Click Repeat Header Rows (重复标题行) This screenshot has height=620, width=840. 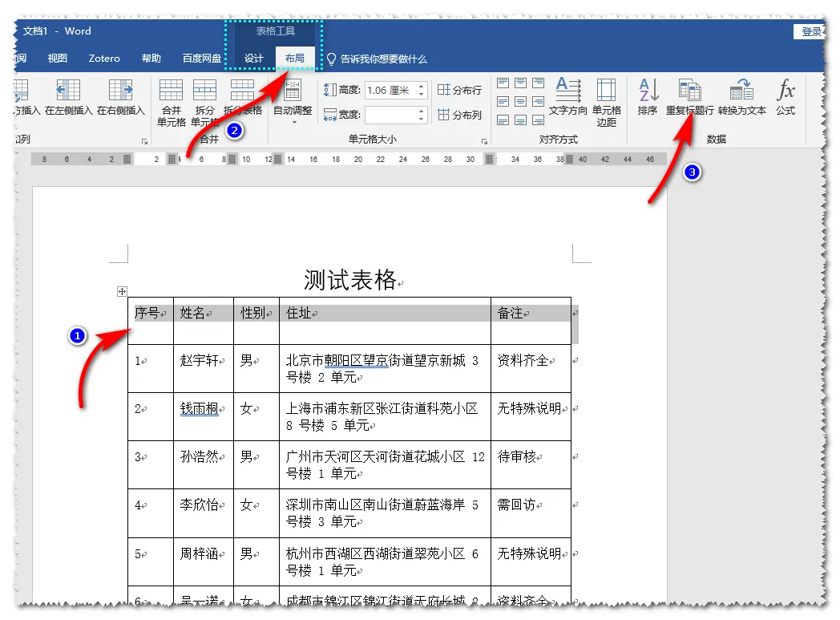pyautogui.click(x=689, y=97)
